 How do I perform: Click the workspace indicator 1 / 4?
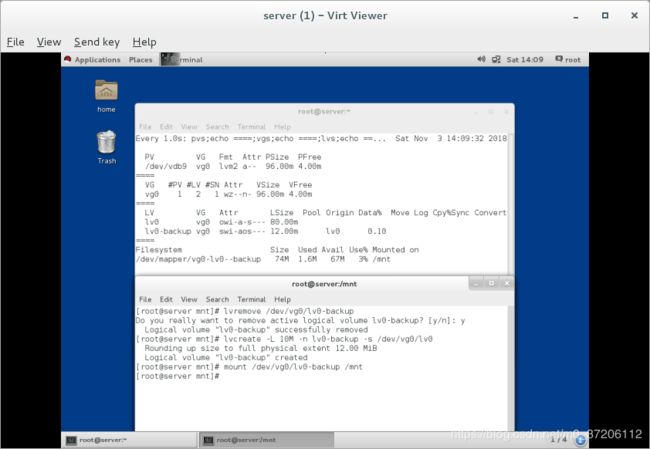click(x=558, y=439)
